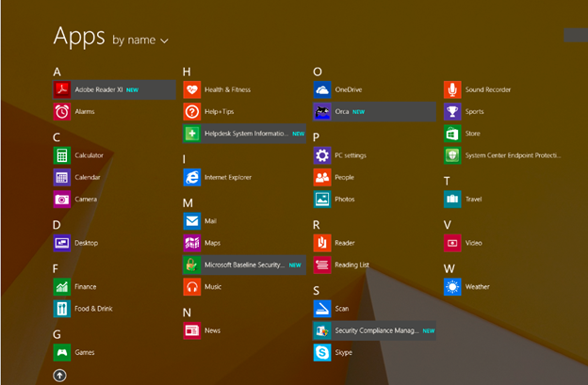This screenshot has height=385, width=588.
Task: Open Internet Explorer icon
Action: coord(192,177)
